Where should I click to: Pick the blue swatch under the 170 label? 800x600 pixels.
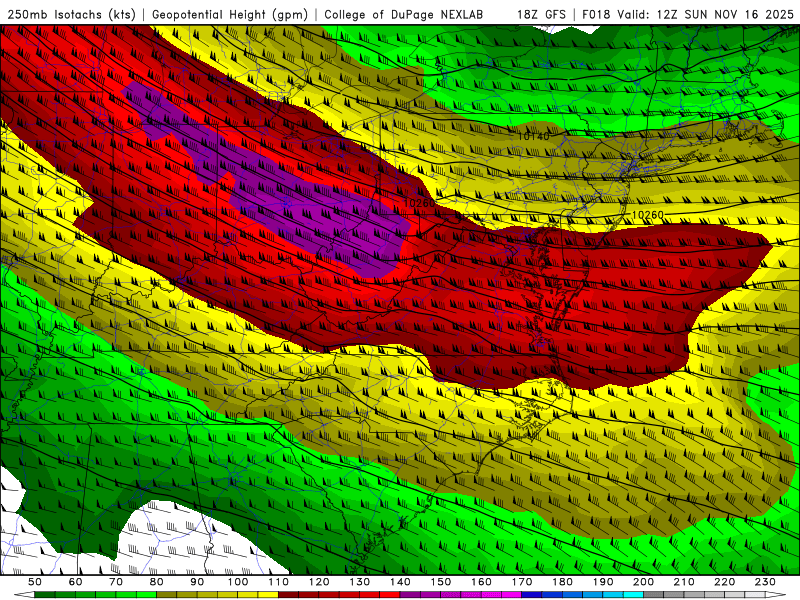click(x=532, y=595)
